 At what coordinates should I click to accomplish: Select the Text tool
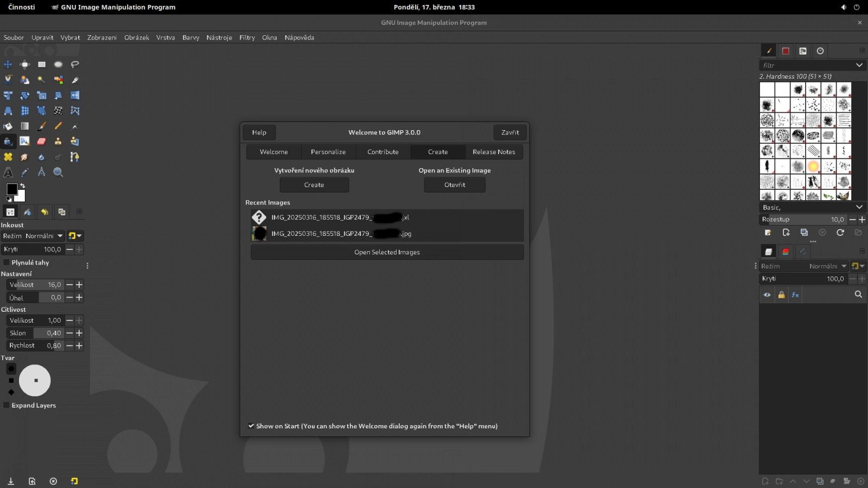click(x=8, y=172)
